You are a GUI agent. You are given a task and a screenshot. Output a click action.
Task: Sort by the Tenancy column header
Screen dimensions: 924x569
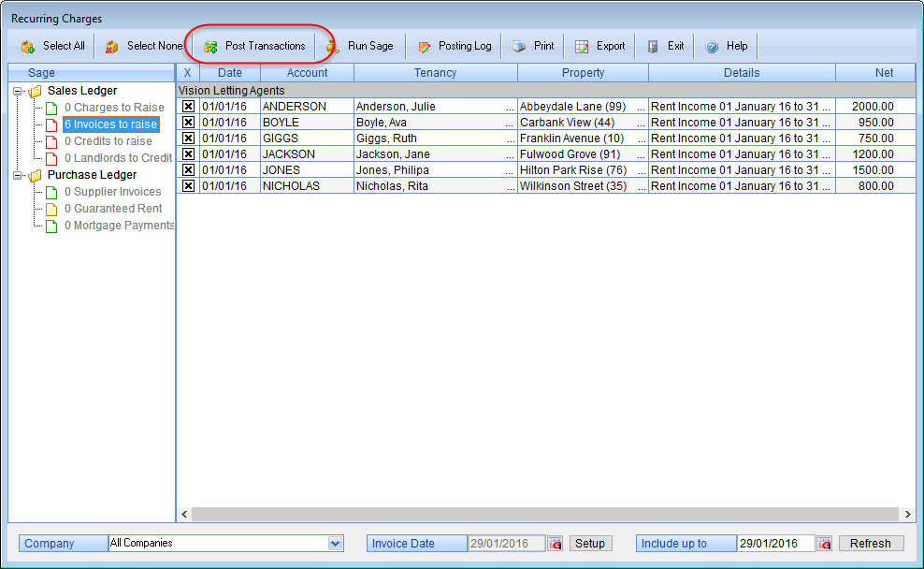point(436,72)
